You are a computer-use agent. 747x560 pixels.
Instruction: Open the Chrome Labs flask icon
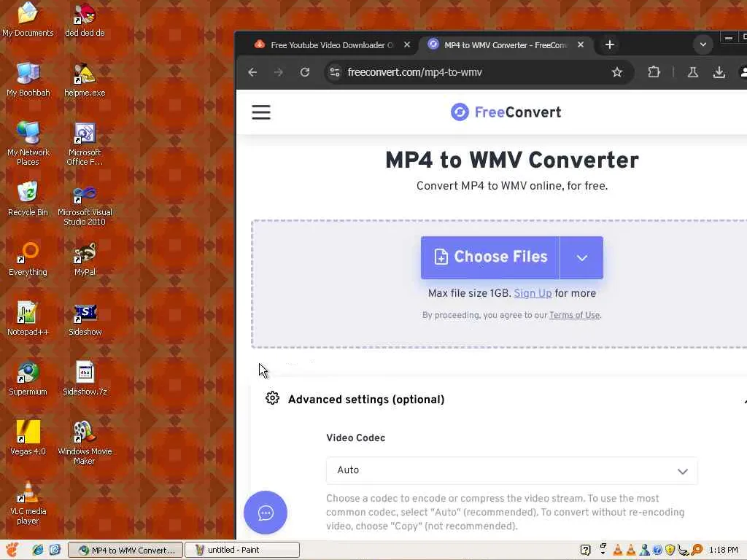[x=693, y=72]
